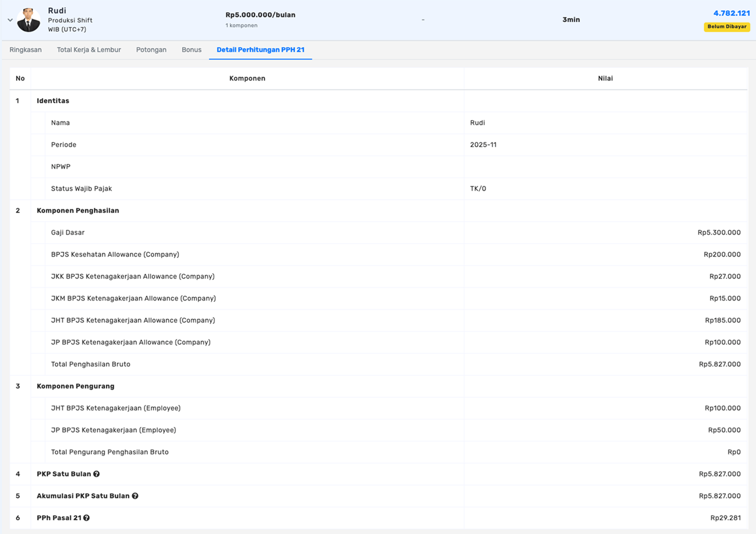The width and height of the screenshot is (756, 534).
Task: Open the Potongan tab
Action: (151, 50)
